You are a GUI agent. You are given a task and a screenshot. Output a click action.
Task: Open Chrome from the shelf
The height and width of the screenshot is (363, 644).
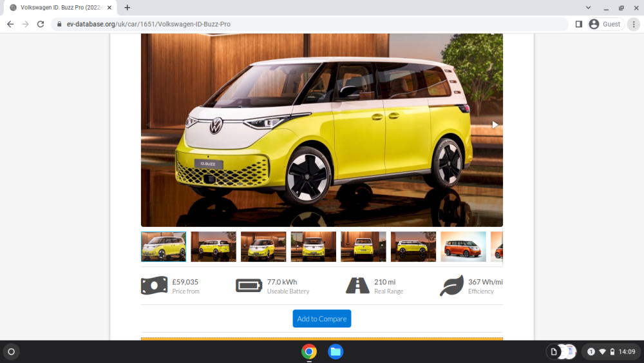(309, 351)
